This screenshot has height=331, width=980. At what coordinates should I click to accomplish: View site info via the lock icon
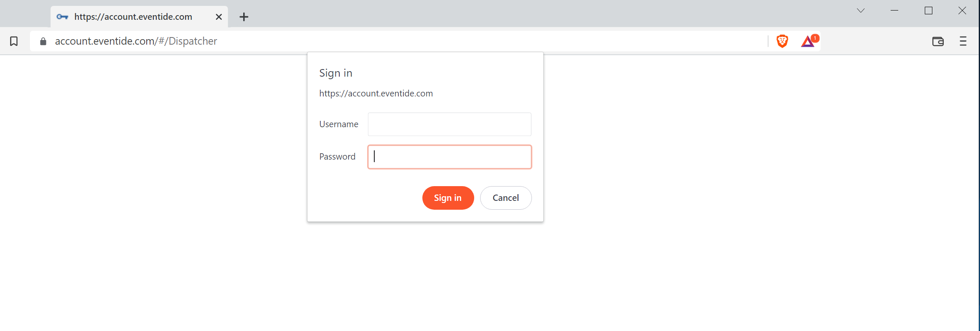[x=43, y=41]
